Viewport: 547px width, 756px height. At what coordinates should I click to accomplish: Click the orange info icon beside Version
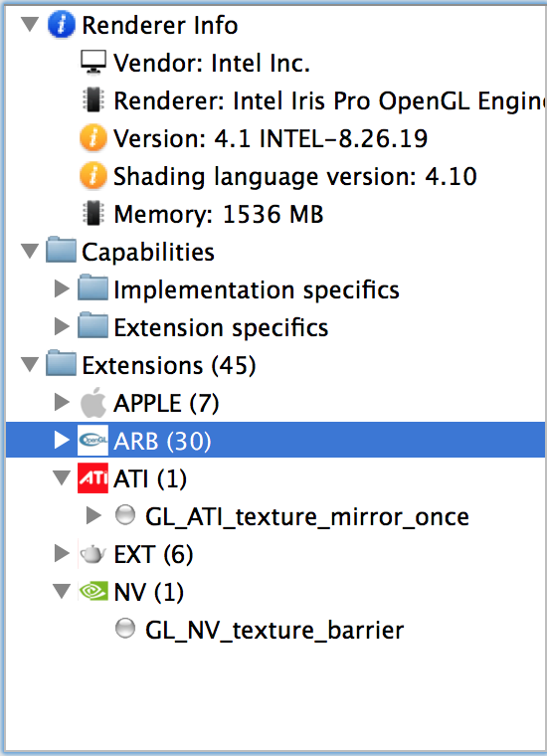(x=93, y=138)
